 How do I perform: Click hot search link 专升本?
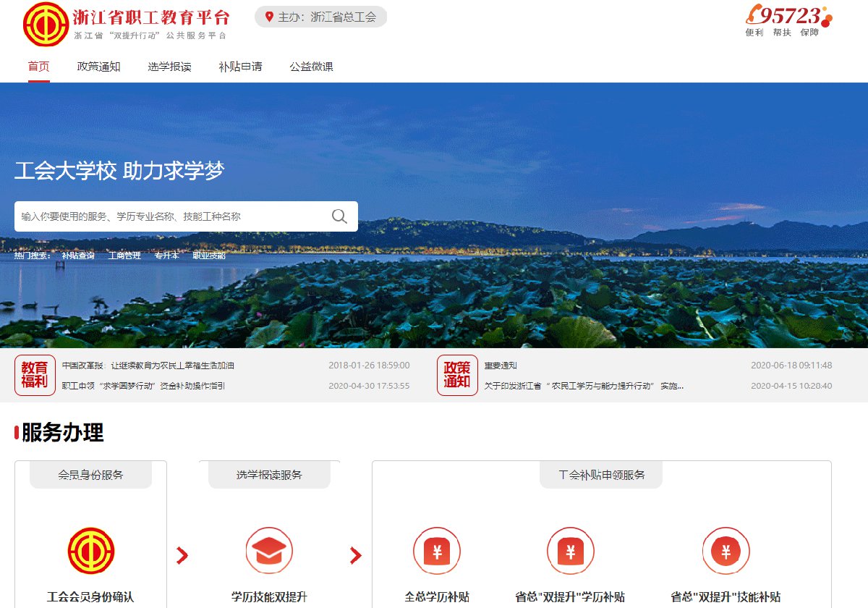pyautogui.click(x=166, y=256)
